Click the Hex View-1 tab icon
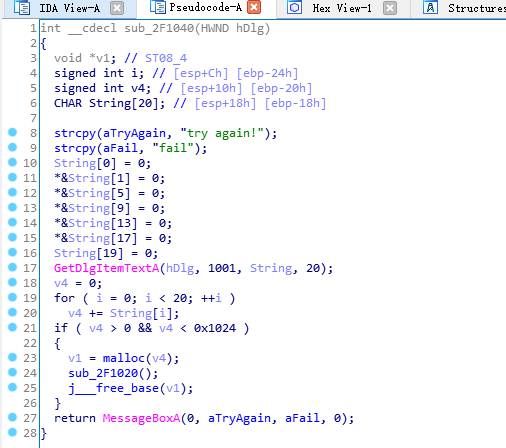The height and width of the screenshot is (448, 506). click(x=295, y=8)
